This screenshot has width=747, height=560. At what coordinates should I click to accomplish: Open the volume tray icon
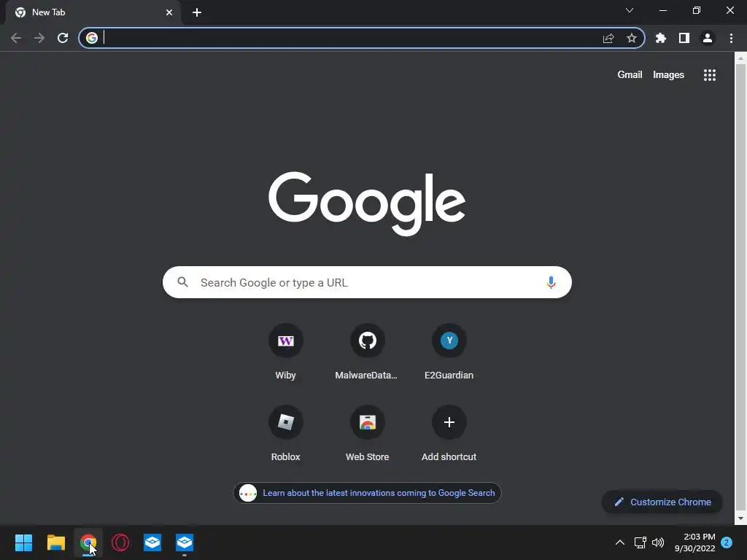click(x=658, y=542)
